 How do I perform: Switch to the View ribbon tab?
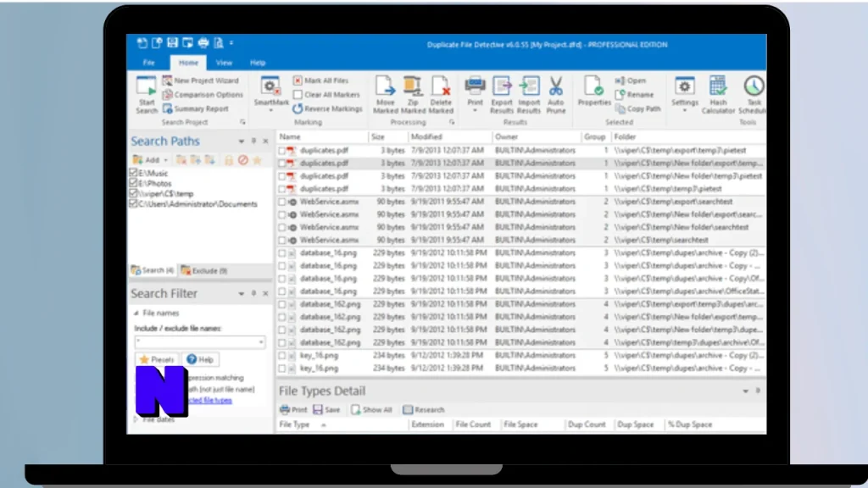tap(224, 63)
